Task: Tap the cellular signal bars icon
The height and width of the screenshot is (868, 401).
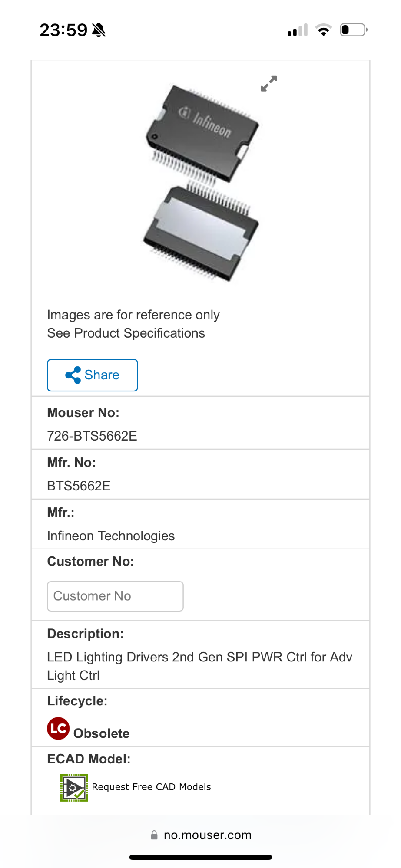Action: (x=298, y=30)
